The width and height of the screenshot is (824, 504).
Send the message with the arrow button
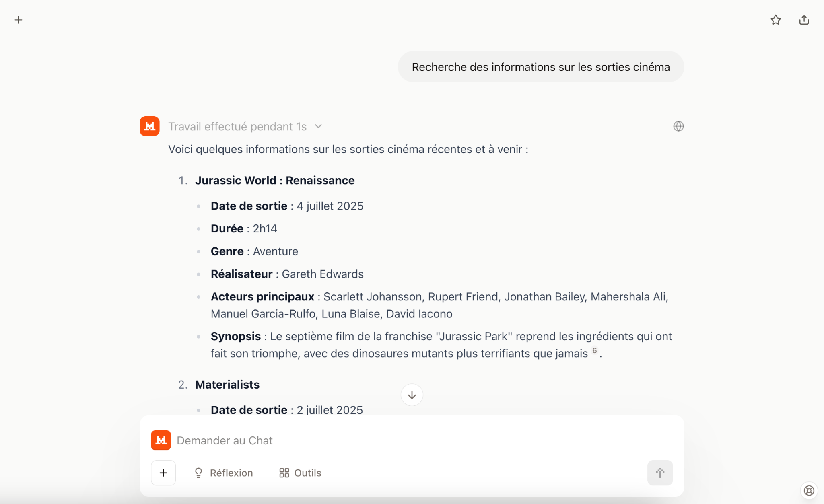click(660, 473)
